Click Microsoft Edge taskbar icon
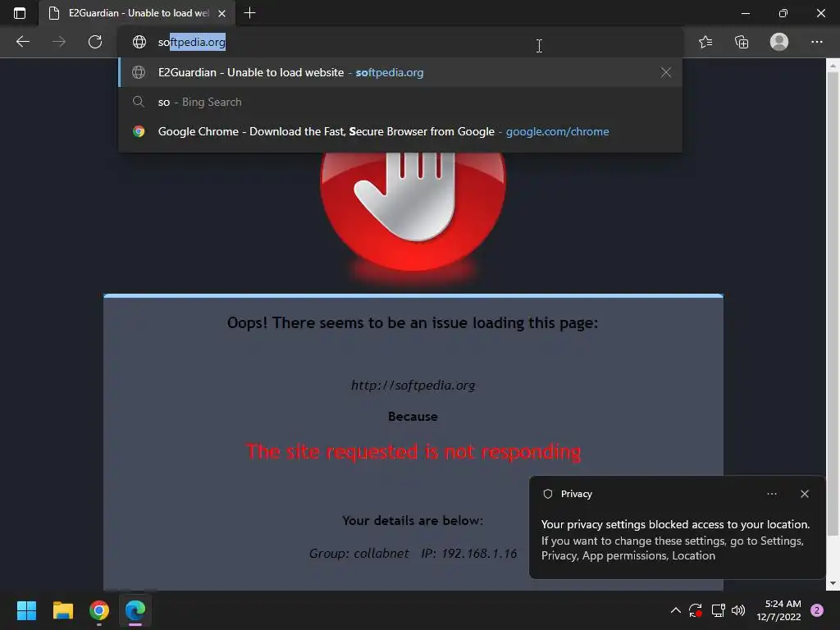 click(135, 610)
